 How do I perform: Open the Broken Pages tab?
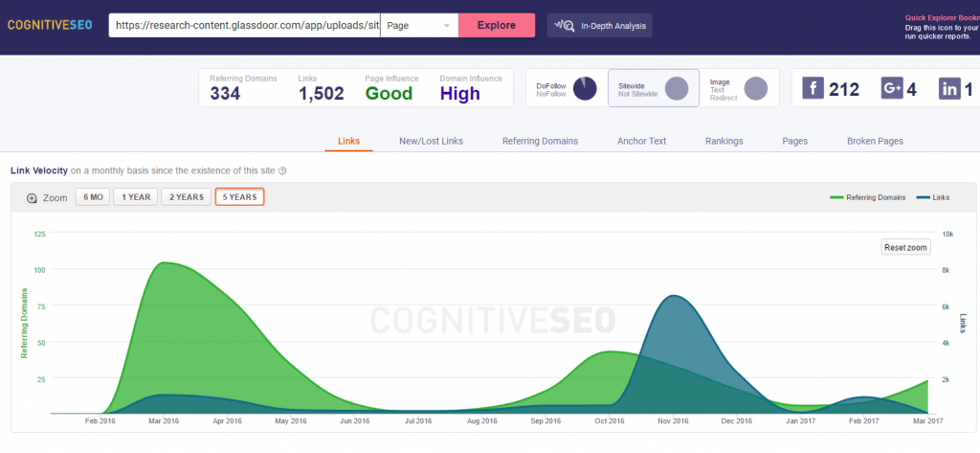pos(875,141)
